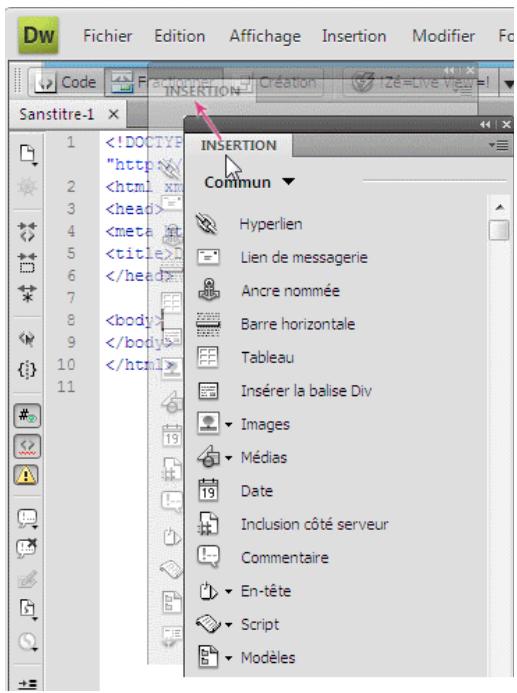Click the INSERTION panel scrollbar thumb
Viewport: 517px width, 693px height.
tap(499, 230)
